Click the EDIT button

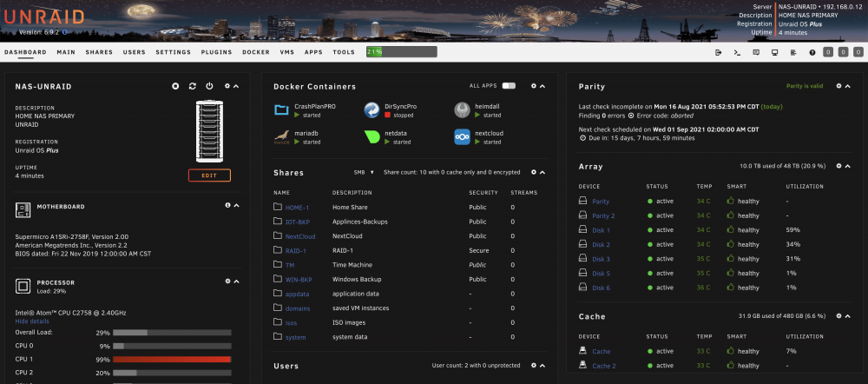click(209, 175)
